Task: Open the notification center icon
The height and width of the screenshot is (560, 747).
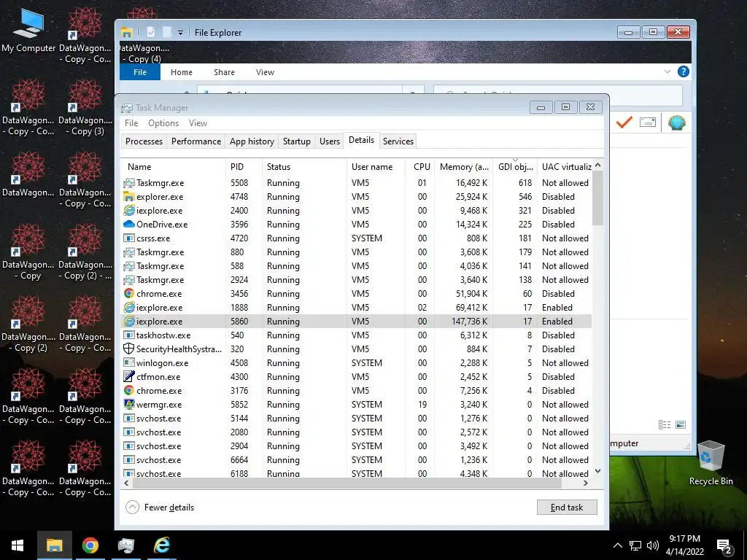Action: point(724,545)
